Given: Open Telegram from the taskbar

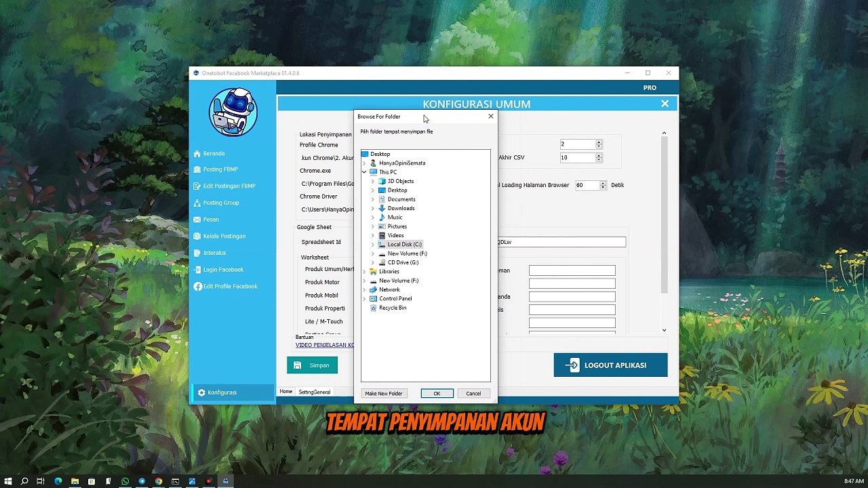Looking at the screenshot, I should point(142,481).
